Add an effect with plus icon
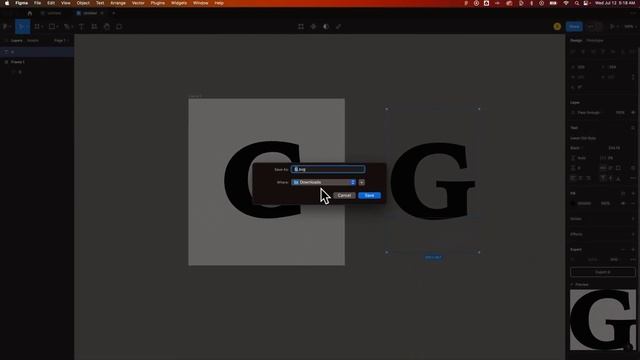The width and height of the screenshot is (640, 360). tap(633, 234)
